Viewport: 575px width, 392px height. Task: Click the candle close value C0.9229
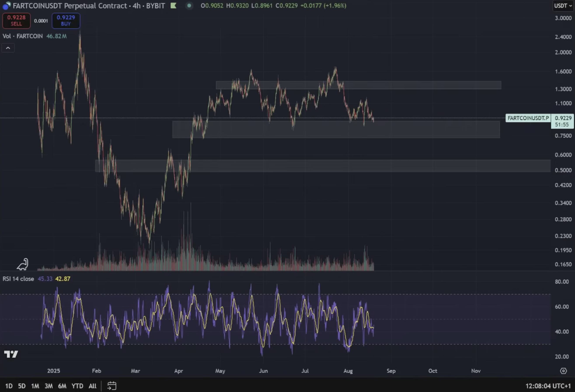(x=286, y=5)
